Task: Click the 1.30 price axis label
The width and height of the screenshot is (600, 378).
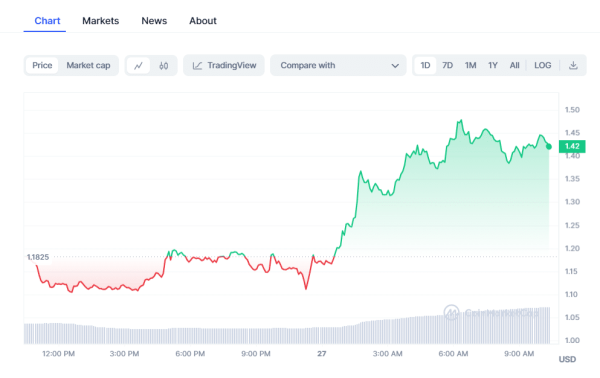Action: click(572, 202)
